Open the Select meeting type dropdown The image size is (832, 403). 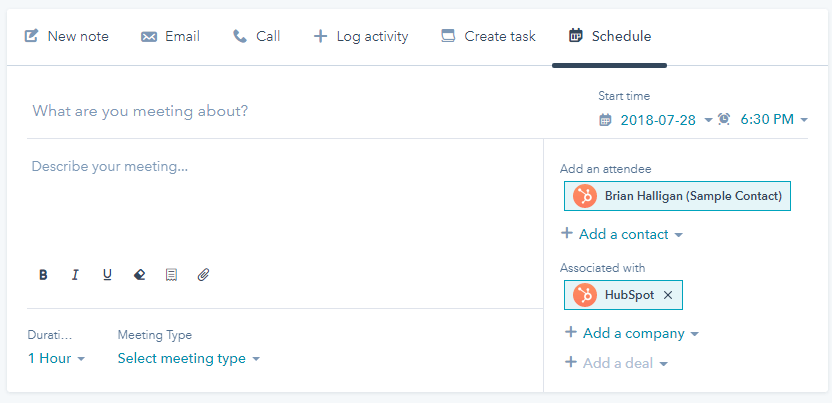tap(189, 358)
